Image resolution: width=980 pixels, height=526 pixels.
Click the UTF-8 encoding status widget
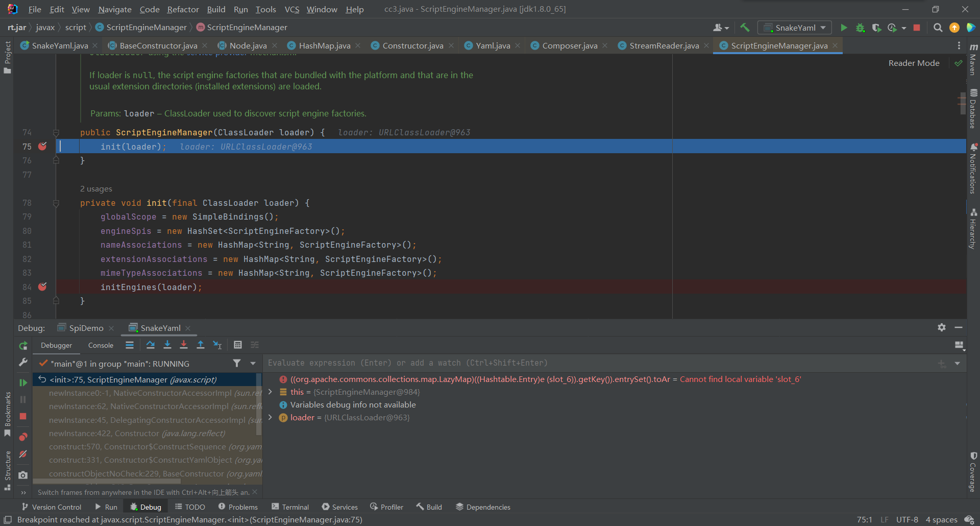907,519
